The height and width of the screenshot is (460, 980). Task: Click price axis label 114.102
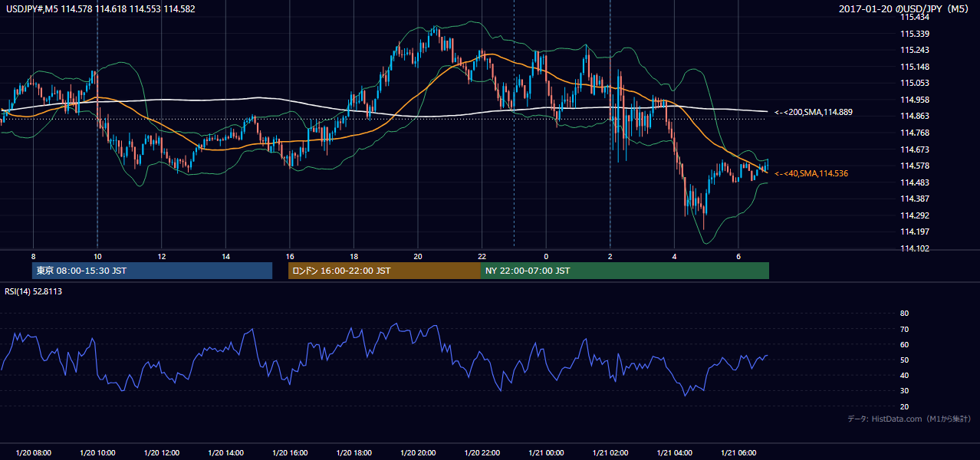click(x=915, y=248)
